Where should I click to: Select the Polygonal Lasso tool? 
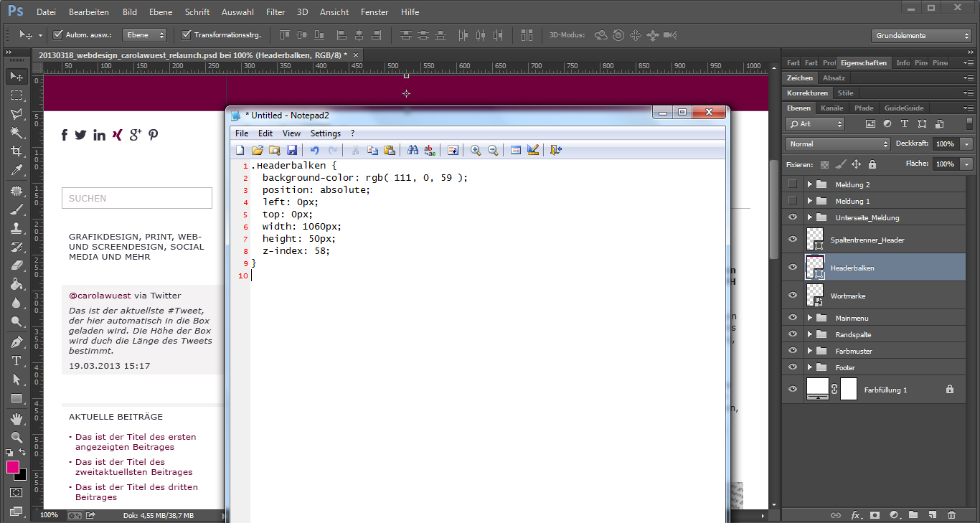17,113
